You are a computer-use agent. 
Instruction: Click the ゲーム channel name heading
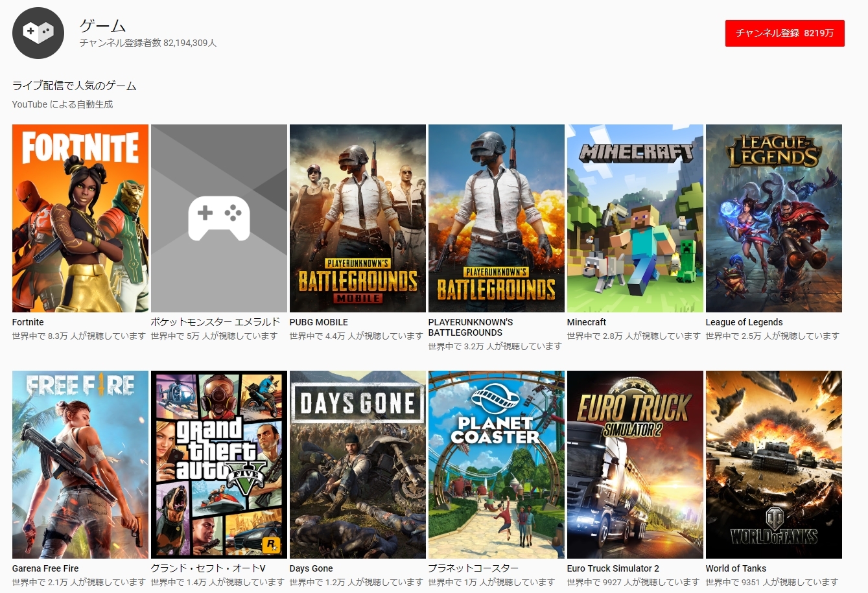pyautogui.click(x=102, y=25)
